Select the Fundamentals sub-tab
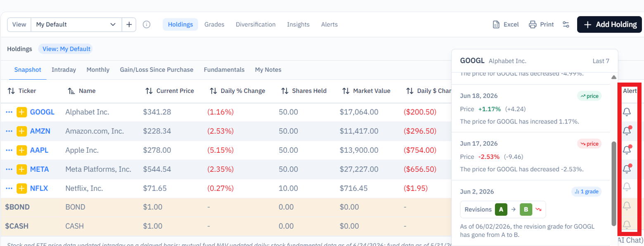 pos(224,70)
